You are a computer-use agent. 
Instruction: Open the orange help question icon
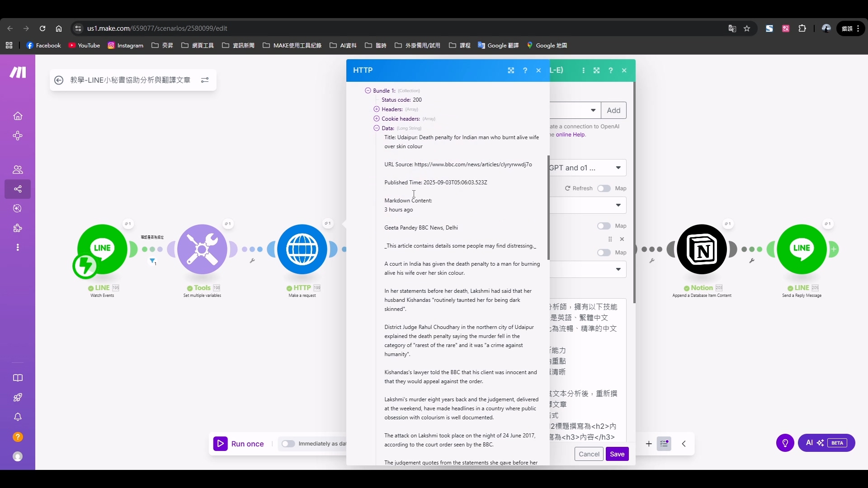18,437
